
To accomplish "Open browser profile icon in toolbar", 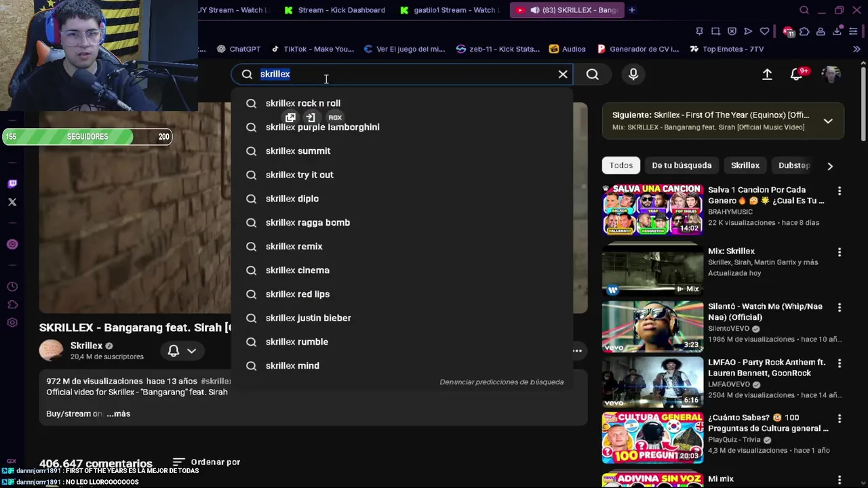I will point(821,31).
